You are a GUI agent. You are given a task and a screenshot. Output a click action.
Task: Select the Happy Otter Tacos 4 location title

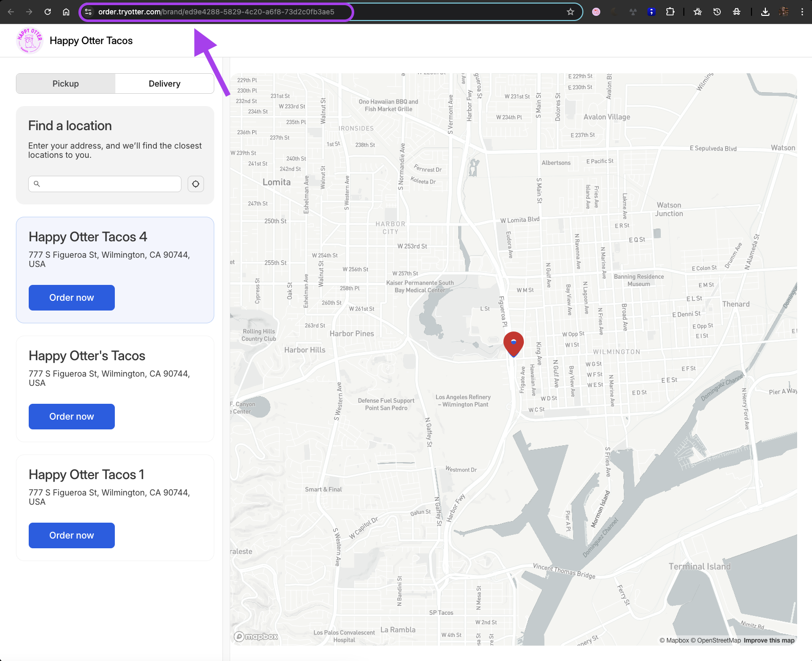coord(88,237)
